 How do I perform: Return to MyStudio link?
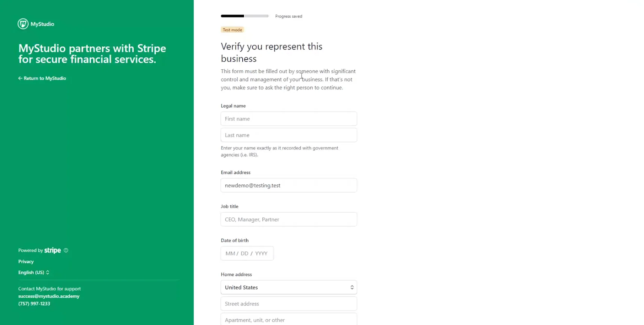coord(42,78)
